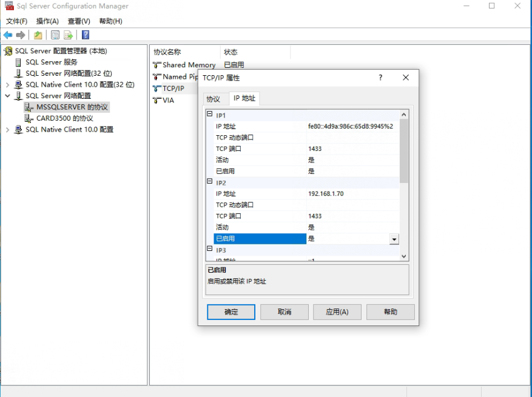The height and width of the screenshot is (397, 532).
Task: Click the Named Pipes protocol icon
Action: click(x=157, y=76)
